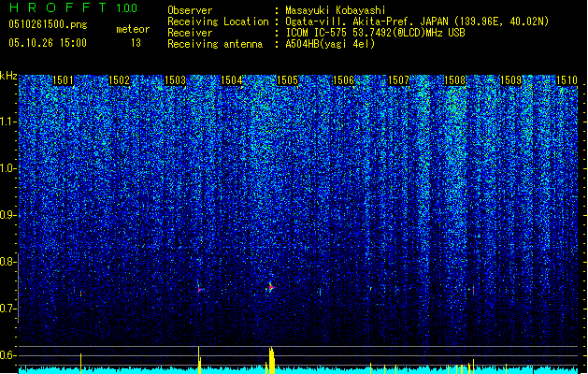The height and width of the screenshot is (374, 588).
Task: Click the 'Observer' field label
Action: 190,10
